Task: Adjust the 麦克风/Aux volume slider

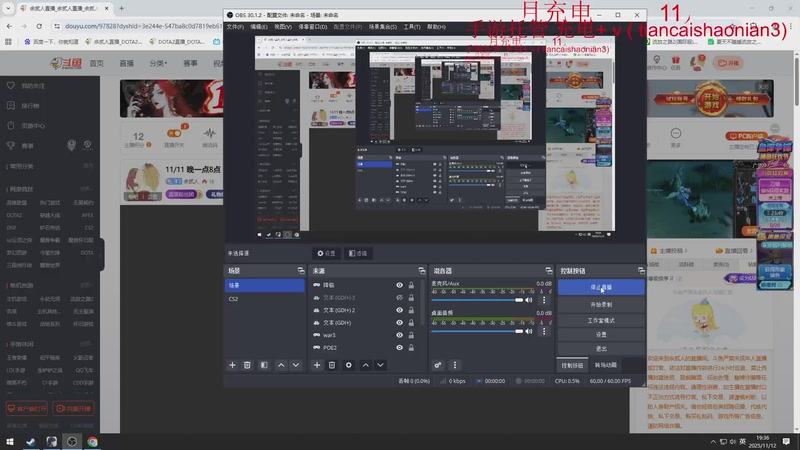Action: [477, 300]
